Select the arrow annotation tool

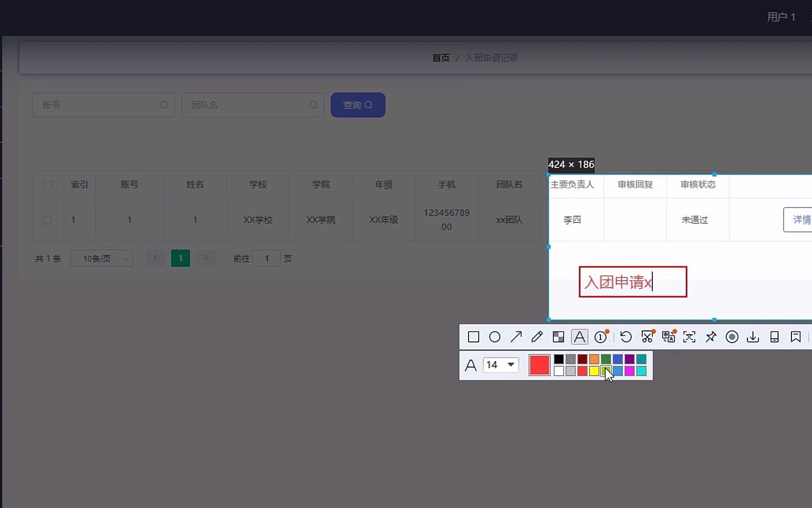516,337
